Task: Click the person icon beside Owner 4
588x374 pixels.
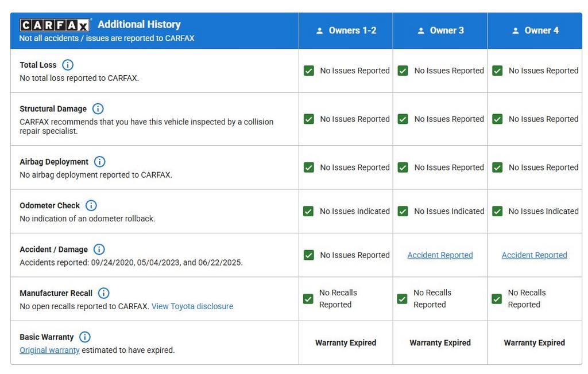Action: tap(516, 31)
